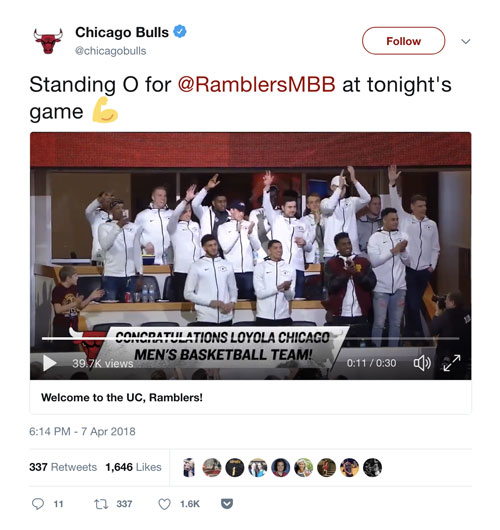The height and width of the screenshot is (530, 500).
Task: Click the first liker avatar thumbnail
Action: [189, 467]
